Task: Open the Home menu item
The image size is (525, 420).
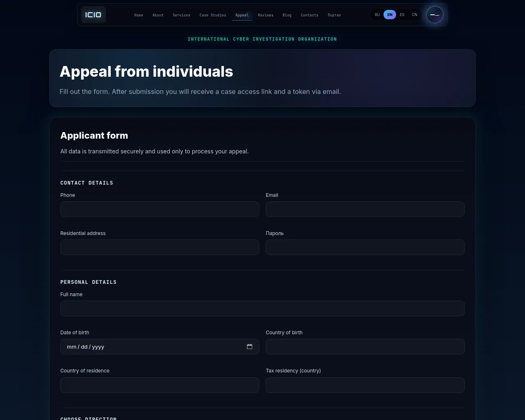Action: (139, 15)
